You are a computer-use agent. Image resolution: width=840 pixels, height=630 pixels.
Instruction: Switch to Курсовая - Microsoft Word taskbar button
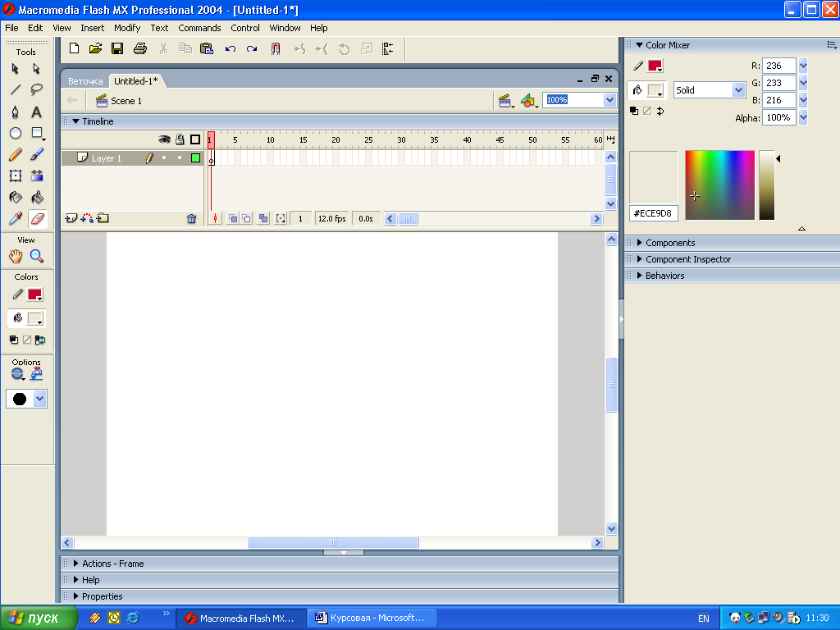pos(372,618)
